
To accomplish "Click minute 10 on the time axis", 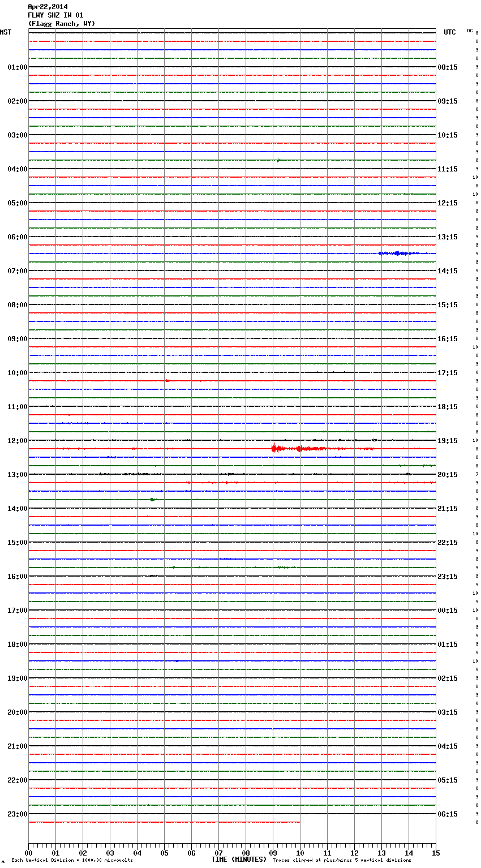I will coord(300,853).
